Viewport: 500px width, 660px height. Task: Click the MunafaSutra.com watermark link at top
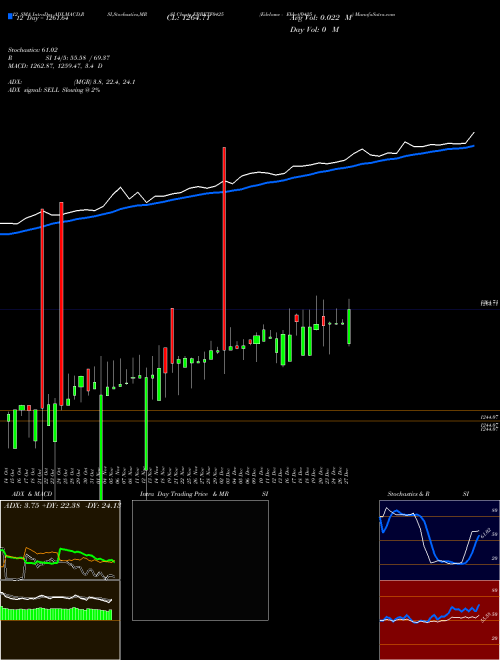pyautogui.click(x=373, y=14)
